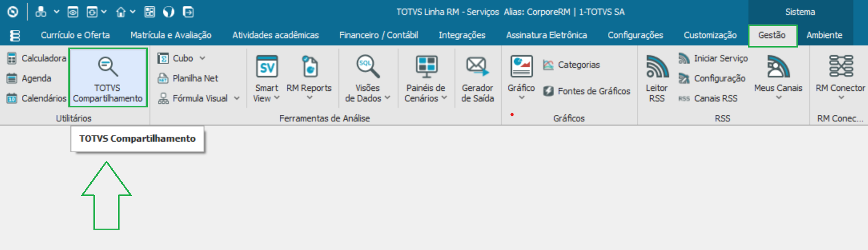Expand the Visões de Dados dropdown chevron
The image size is (868, 250).
pos(388,98)
